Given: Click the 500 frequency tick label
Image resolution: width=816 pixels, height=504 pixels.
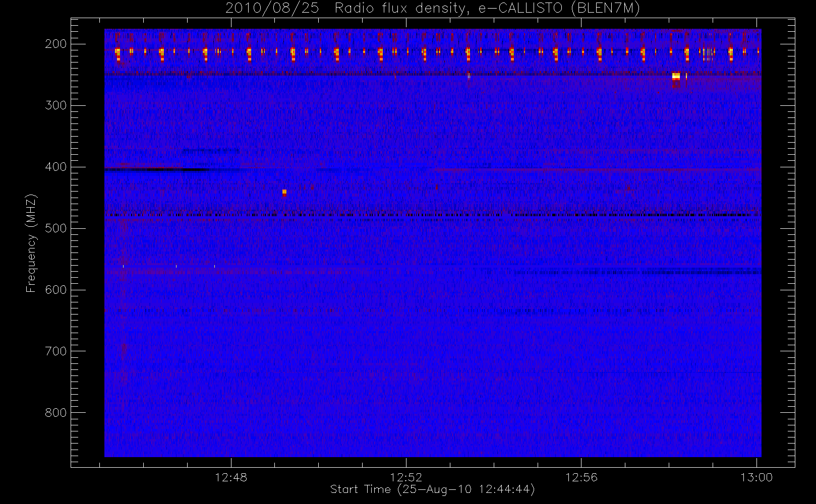Looking at the screenshot, I should click(56, 228).
